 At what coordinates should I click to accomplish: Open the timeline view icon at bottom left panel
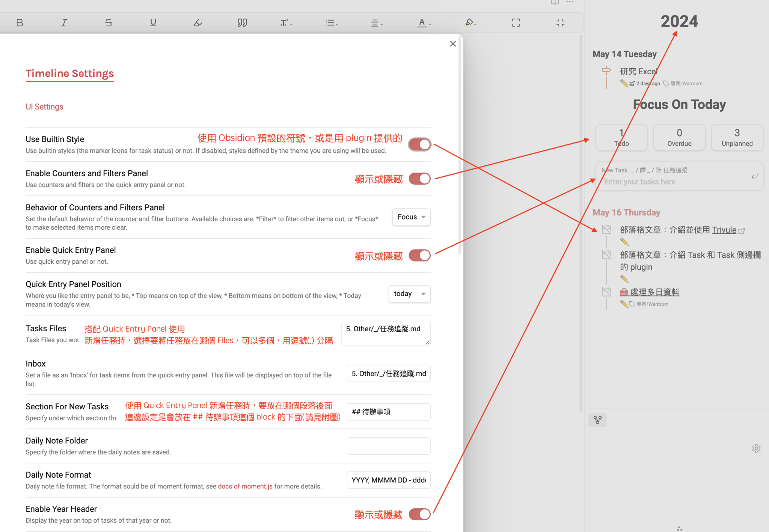pyautogui.click(x=598, y=420)
